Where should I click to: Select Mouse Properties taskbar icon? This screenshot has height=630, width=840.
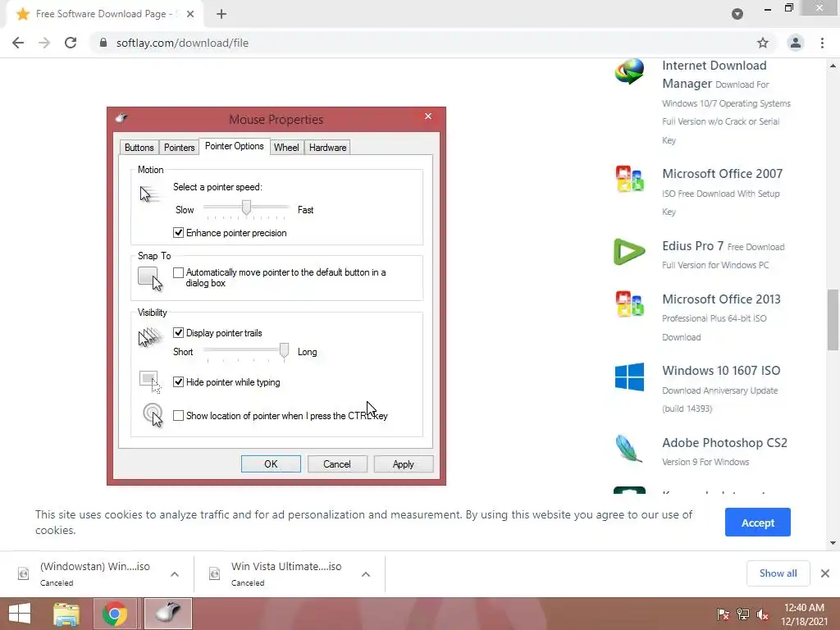point(167,614)
